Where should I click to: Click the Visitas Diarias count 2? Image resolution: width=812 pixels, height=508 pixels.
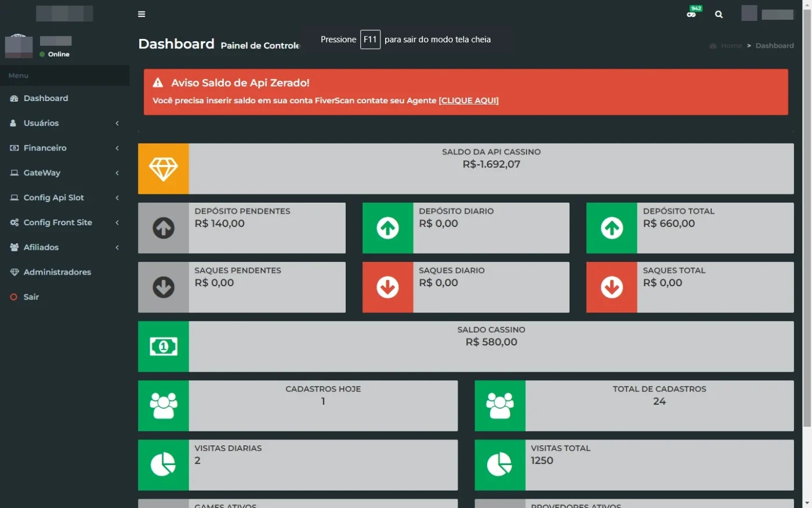pyautogui.click(x=197, y=460)
